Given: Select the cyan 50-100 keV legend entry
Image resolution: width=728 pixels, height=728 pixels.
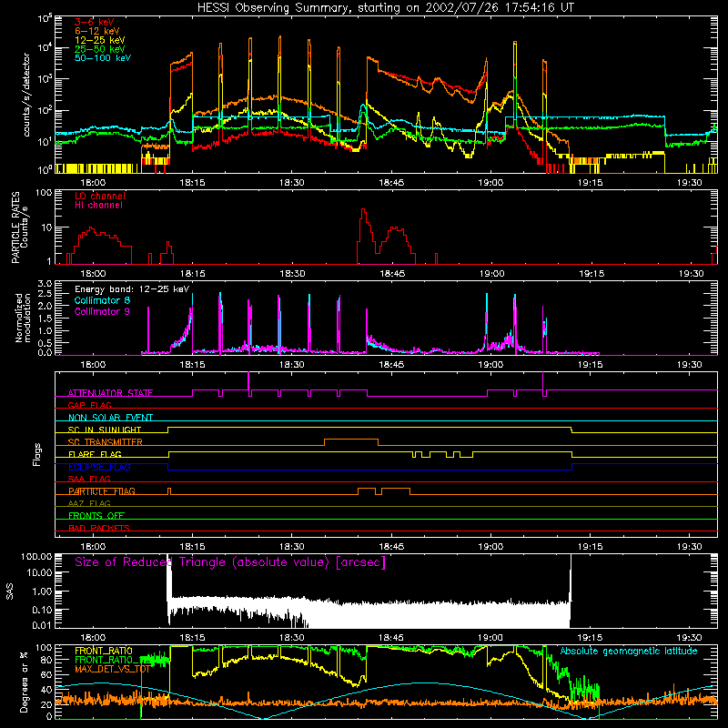Looking at the screenshot, I should coord(103,57).
